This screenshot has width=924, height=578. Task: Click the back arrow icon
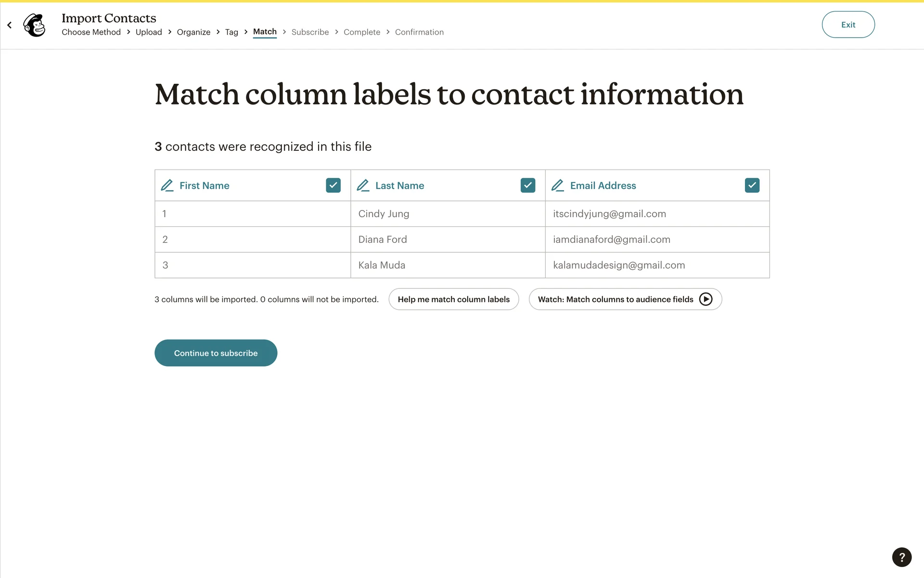coord(9,25)
